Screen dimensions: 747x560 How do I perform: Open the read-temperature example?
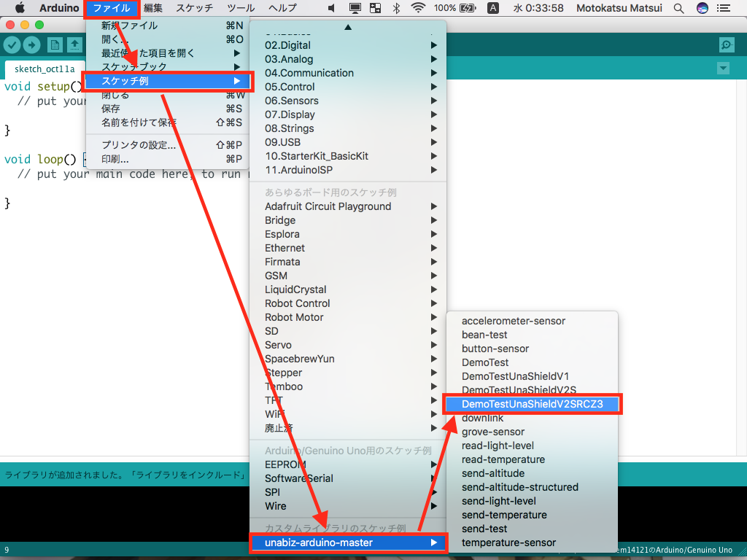coord(532,459)
